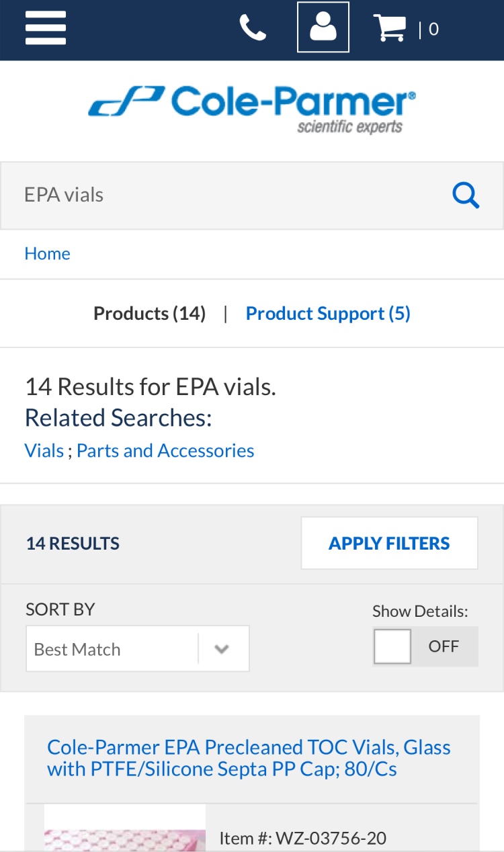Click the Sort By chevron arrow
Screen dimensions: 504x852
[x=222, y=649]
